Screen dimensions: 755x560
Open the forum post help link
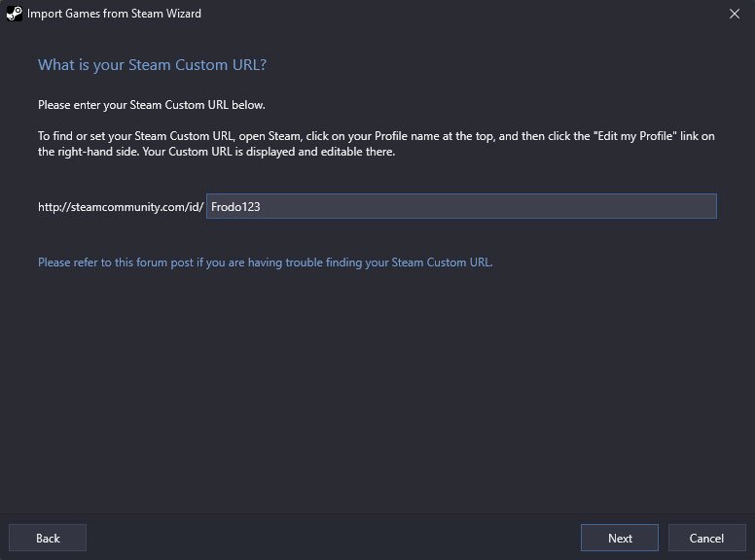[266, 262]
